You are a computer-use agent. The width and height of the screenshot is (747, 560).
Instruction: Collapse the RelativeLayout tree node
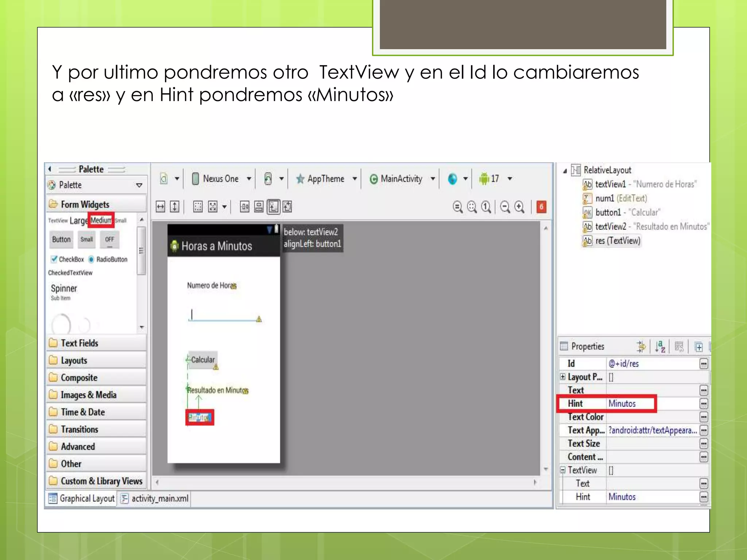point(565,171)
